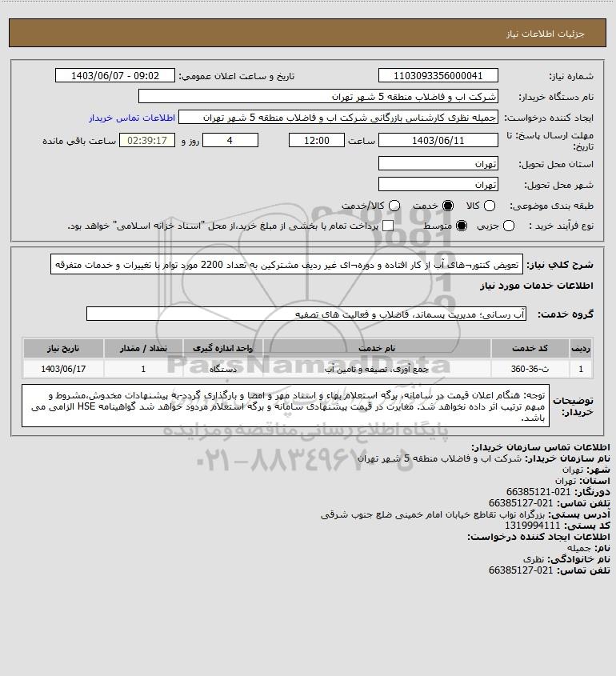Image resolution: width=616 pixels, height=676 pixels.
Task: Click the announcement date field 1403/06/07 - 09:02
Action: tap(115, 75)
